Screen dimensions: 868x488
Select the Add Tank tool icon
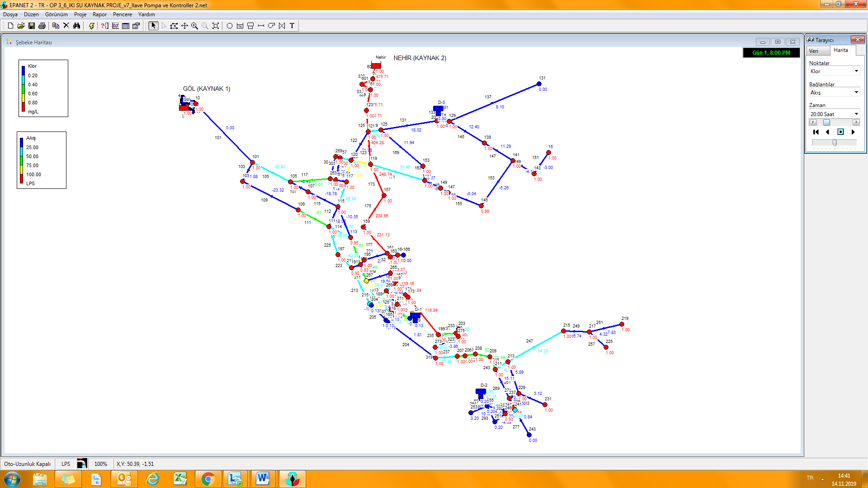(x=250, y=26)
